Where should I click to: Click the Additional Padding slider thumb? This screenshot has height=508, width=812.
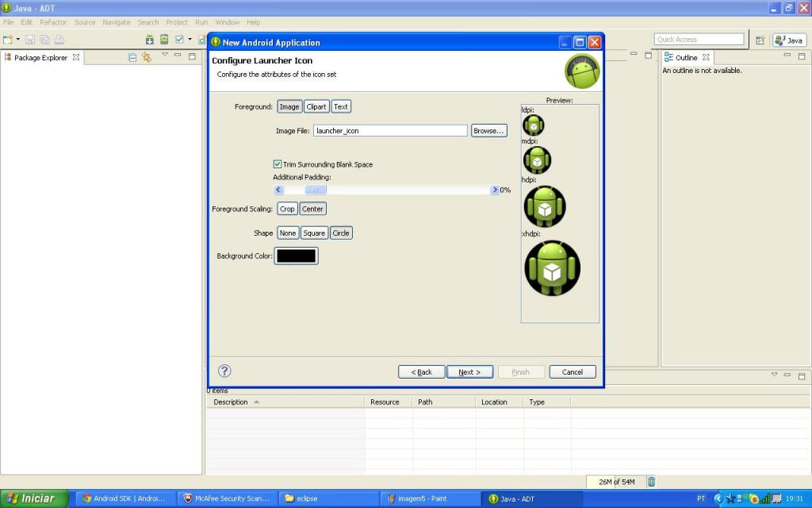point(316,190)
